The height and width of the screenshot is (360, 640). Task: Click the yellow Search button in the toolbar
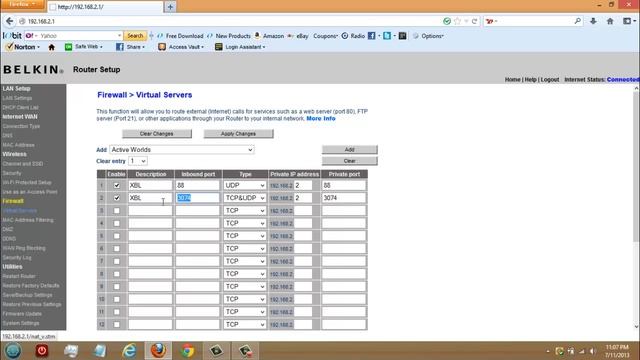pyautogui.click(x=135, y=36)
